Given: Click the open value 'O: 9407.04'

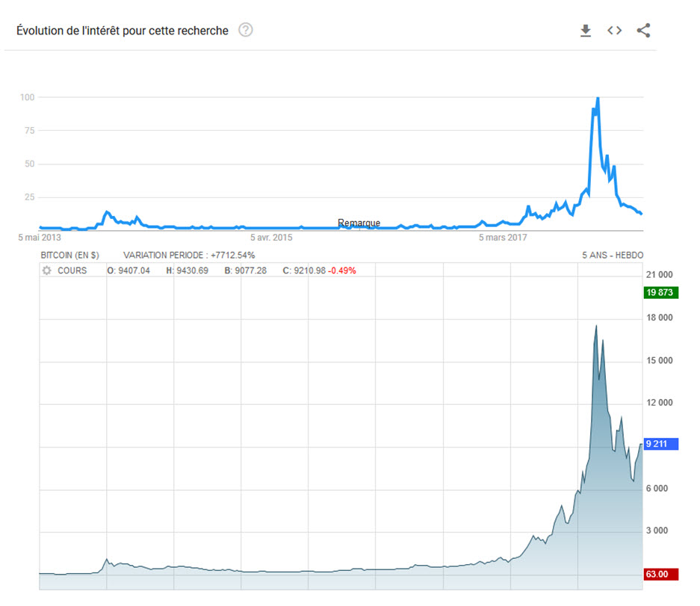Looking at the screenshot, I should [x=128, y=270].
